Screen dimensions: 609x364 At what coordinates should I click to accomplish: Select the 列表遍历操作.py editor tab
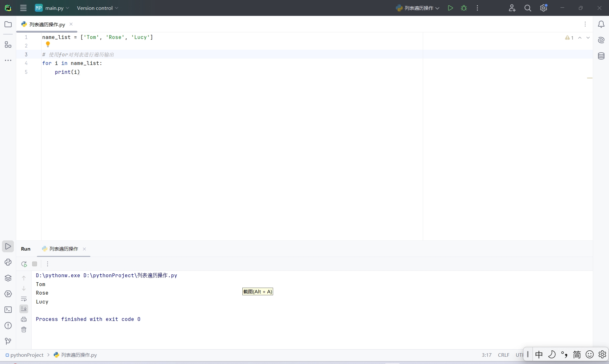[47, 24]
